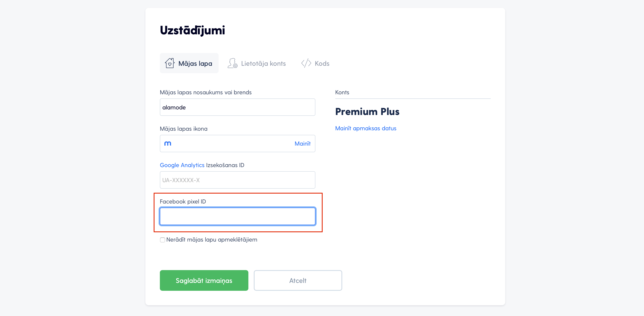Click the user profile icon beside Lietotāja konts
Image resolution: width=644 pixels, height=316 pixels.
click(x=232, y=63)
